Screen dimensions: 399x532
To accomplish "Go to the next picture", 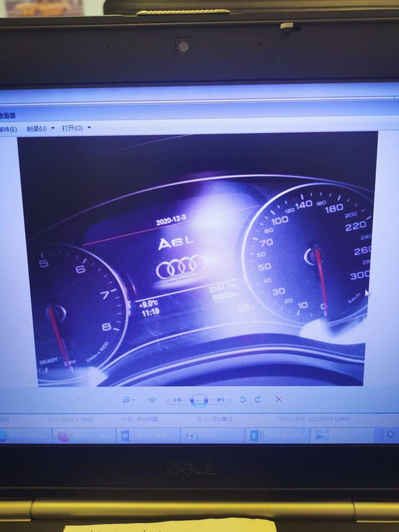I will [220, 399].
